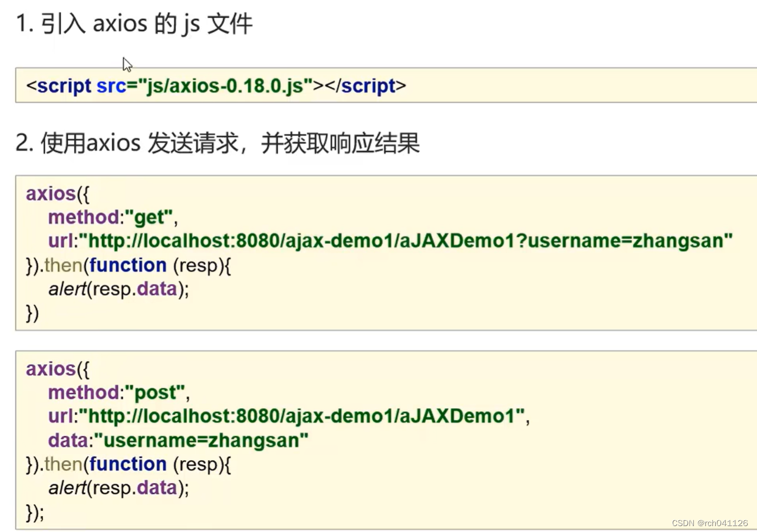Click heading "1. 引入 axios 的 js 文件"
Image resolution: width=757 pixels, height=532 pixels.
(134, 24)
